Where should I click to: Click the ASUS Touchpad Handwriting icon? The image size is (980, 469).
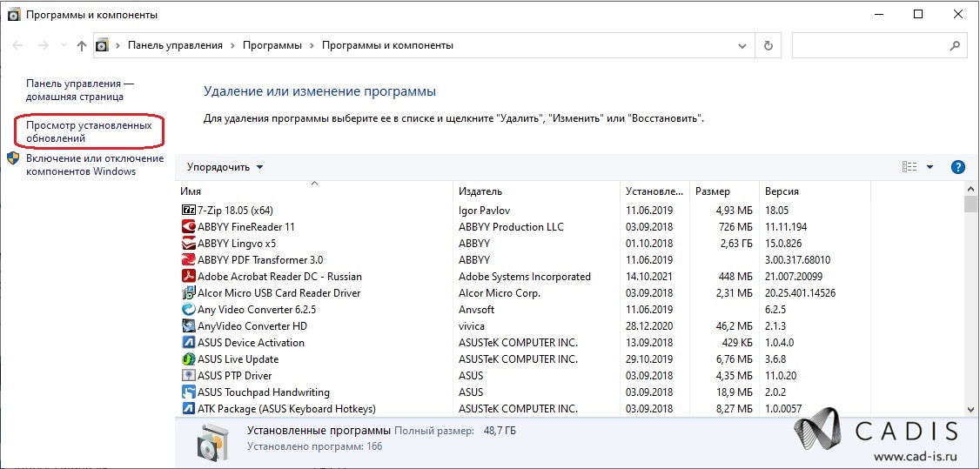pos(188,392)
